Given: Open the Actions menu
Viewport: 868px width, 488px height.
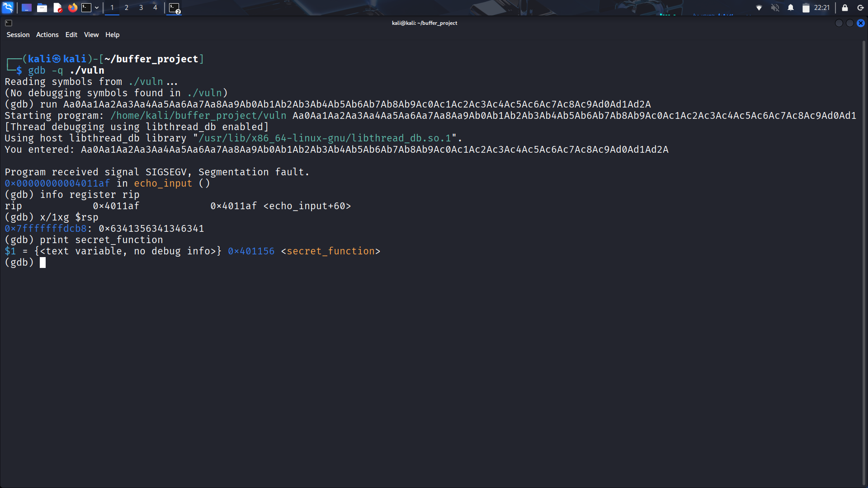Looking at the screenshot, I should pyautogui.click(x=47, y=34).
